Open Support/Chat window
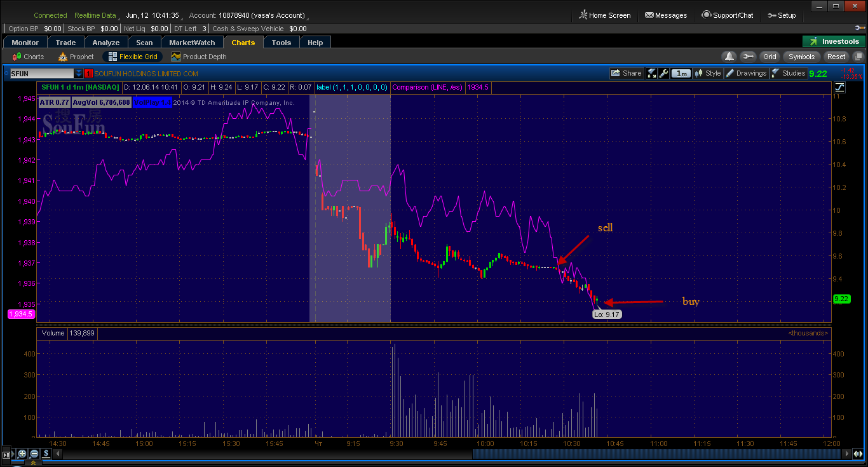Image resolution: width=868 pixels, height=467 pixels. click(x=727, y=15)
